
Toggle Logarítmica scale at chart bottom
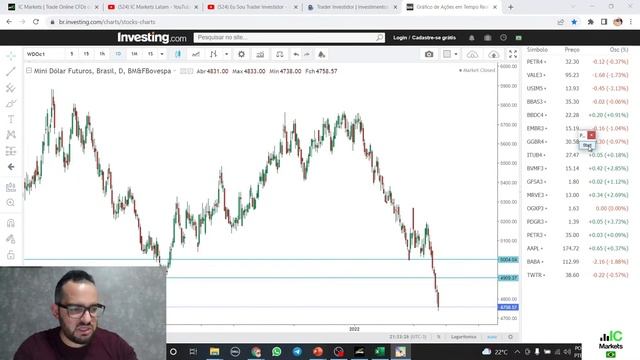[463, 337]
